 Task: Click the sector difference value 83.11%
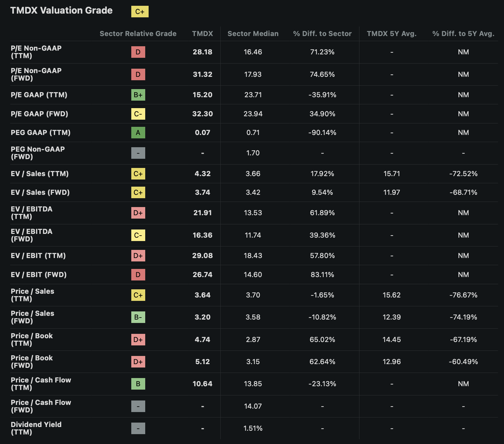click(x=322, y=275)
